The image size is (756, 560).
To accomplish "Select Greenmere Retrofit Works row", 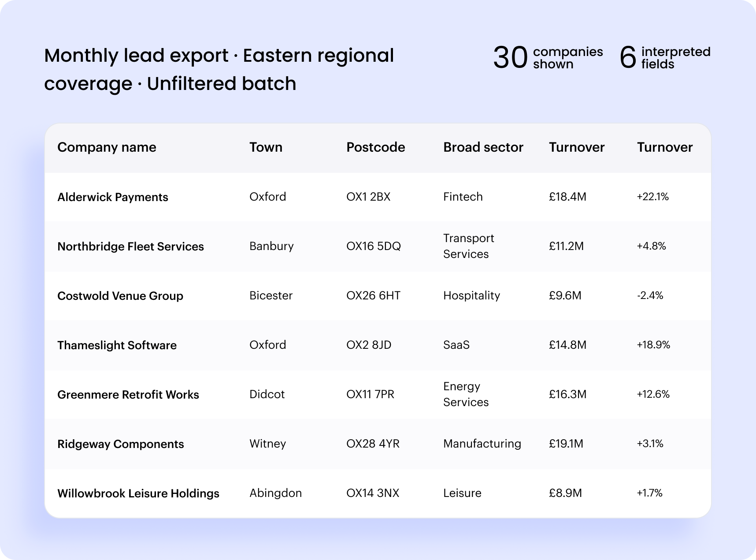I will [378, 394].
